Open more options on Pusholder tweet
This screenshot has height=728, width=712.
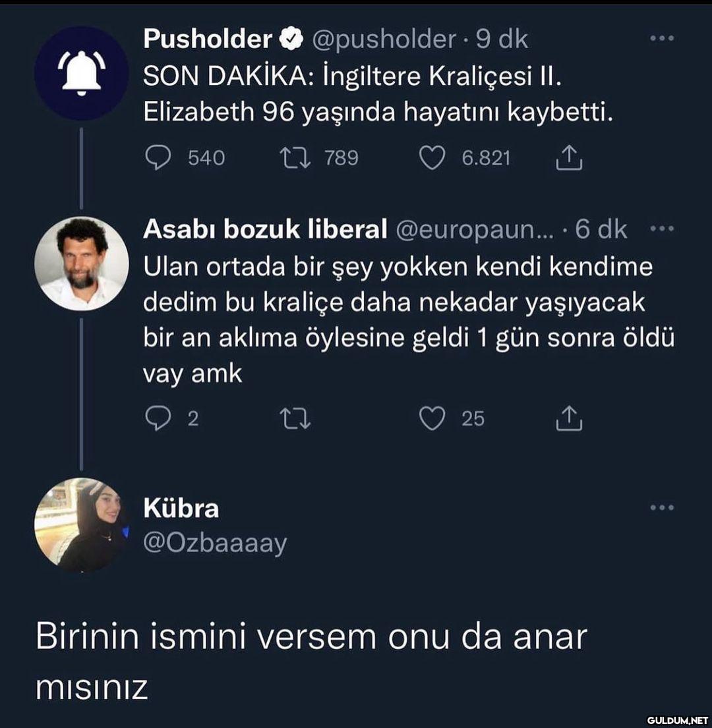661,39
